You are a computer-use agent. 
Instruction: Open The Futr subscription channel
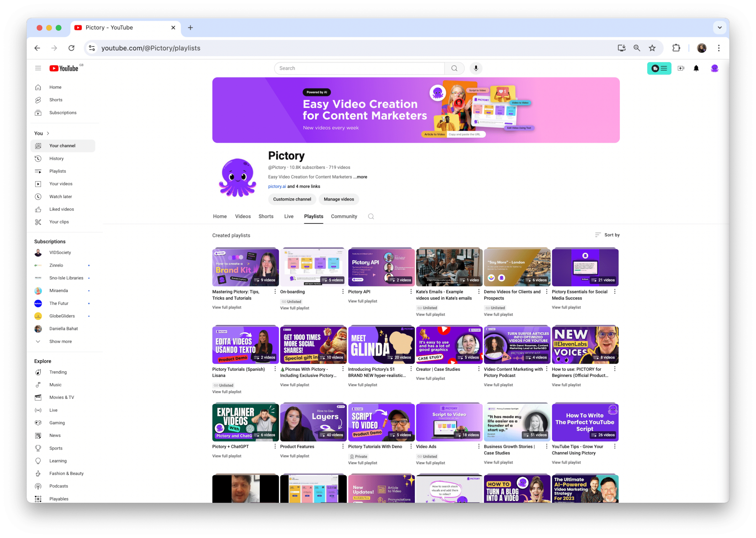coord(63,303)
